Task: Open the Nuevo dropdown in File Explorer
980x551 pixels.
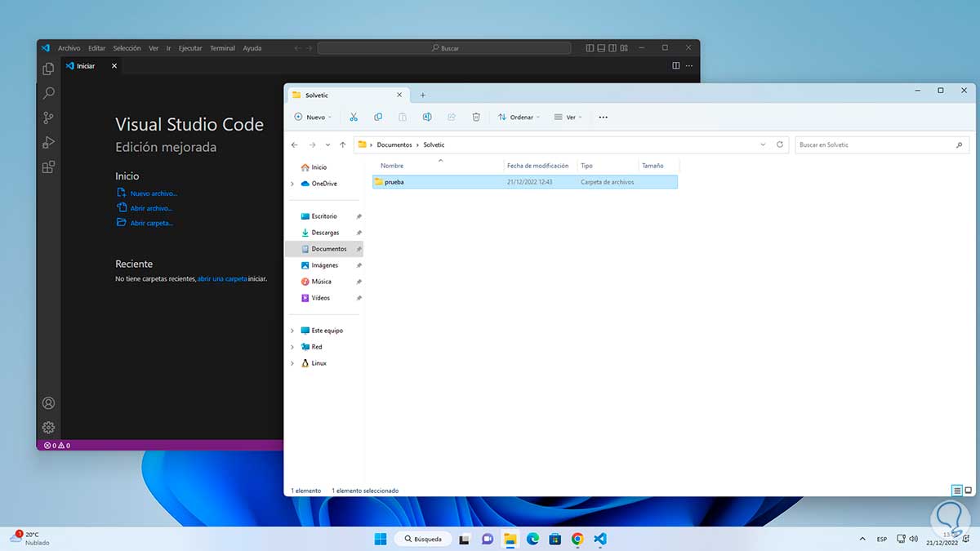Action: [313, 118]
